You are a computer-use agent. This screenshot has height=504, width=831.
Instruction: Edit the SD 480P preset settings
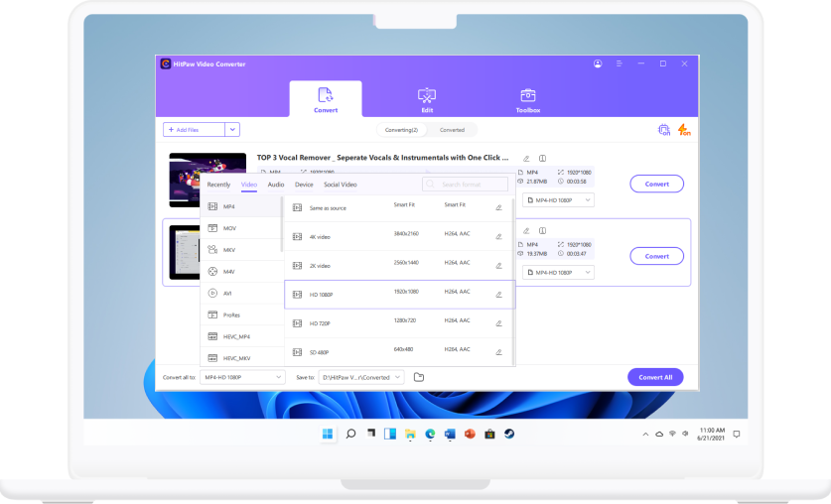[x=498, y=352]
